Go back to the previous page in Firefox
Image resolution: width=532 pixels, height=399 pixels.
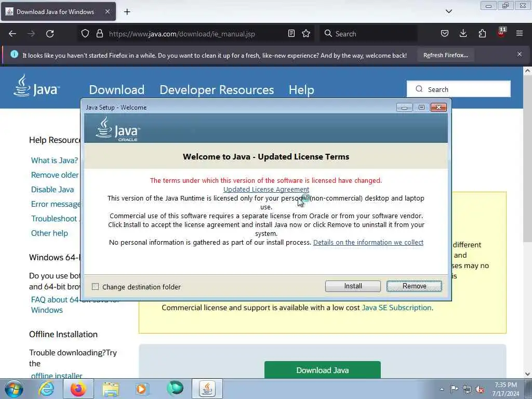[12, 34]
